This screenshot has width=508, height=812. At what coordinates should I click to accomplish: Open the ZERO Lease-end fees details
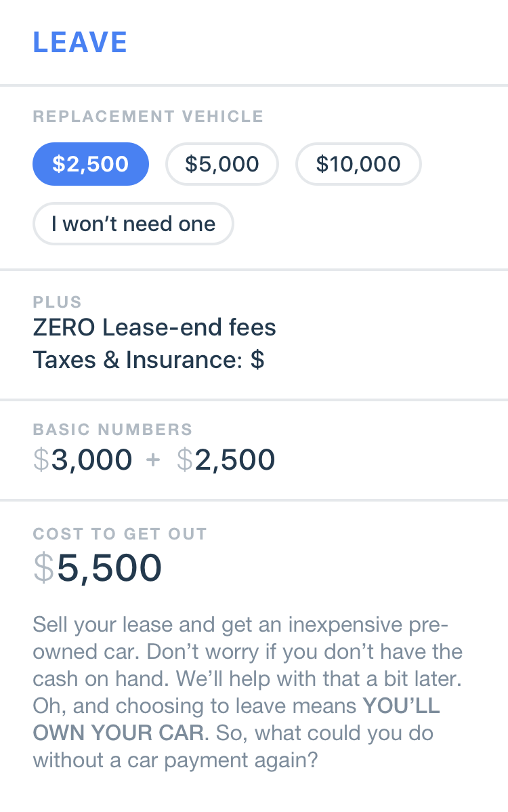tap(154, 327)
